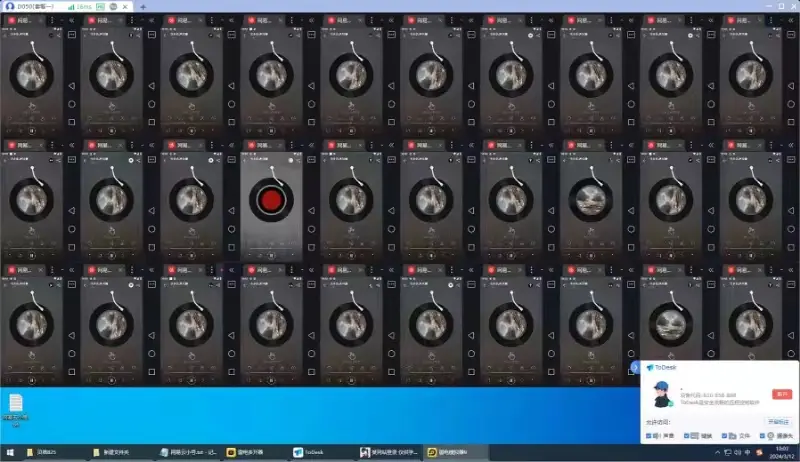Collapse the ToDesk panel with blue arrow
This screenshot has width=800, height=462.
[635, 367]
